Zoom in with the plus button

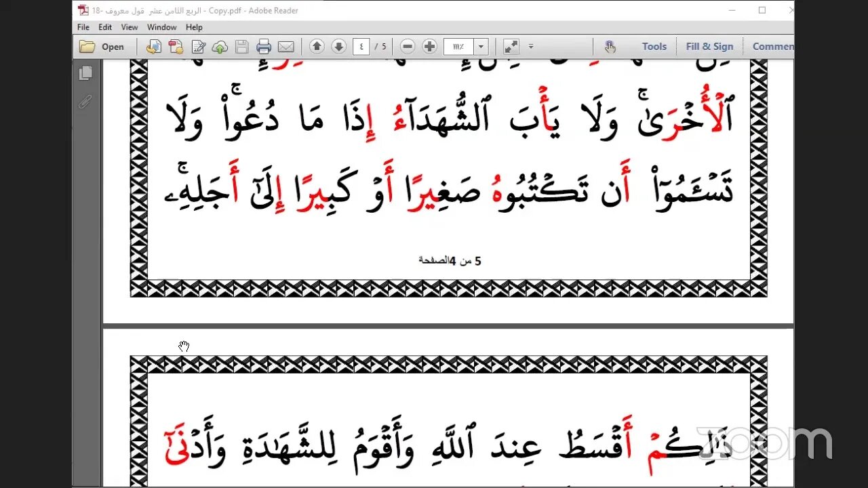429,47
